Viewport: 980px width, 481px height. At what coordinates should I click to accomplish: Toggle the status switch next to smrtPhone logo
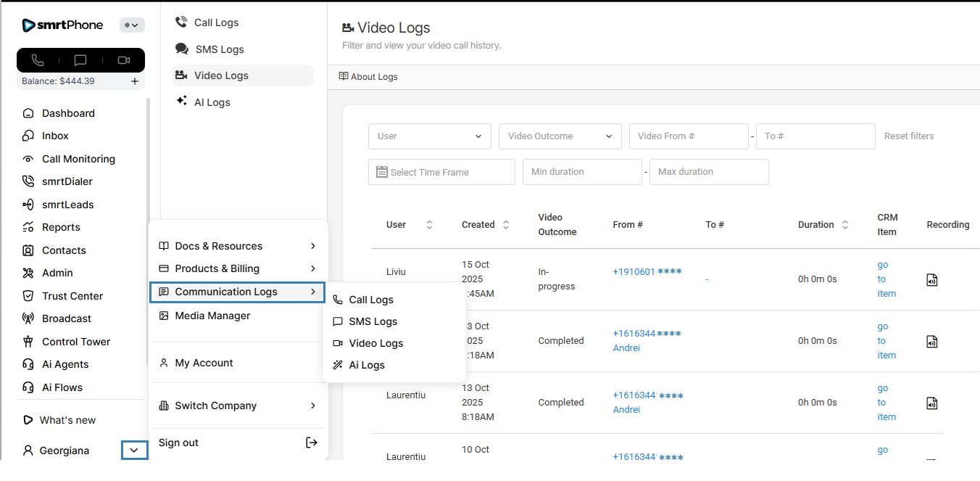coord(132,25)
